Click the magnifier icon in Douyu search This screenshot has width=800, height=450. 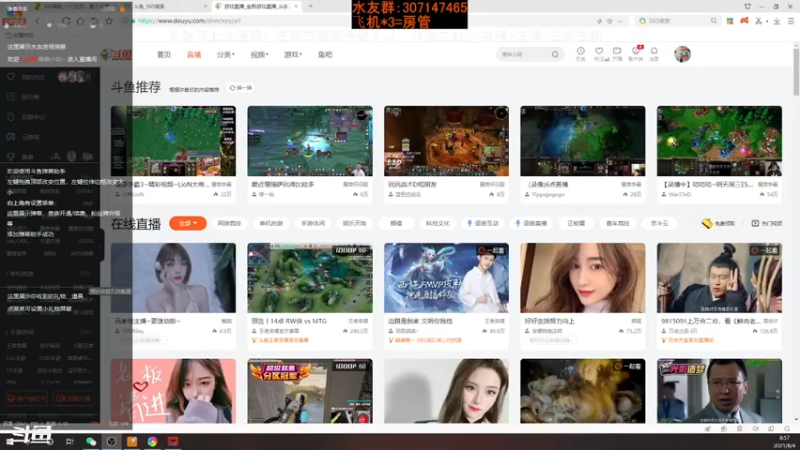pyautogui.click(x=555, y=54)
